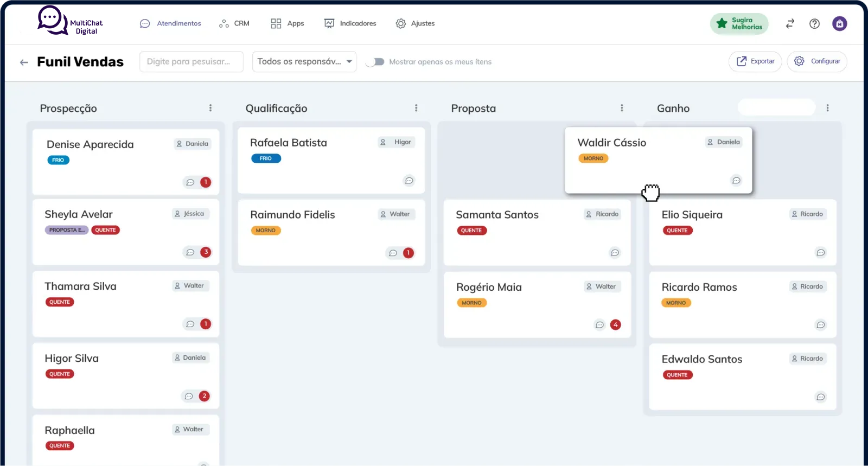This screenshot has height=466, width=868.
Task: Open the Atendimentos menu
Action: coord(170,24)
